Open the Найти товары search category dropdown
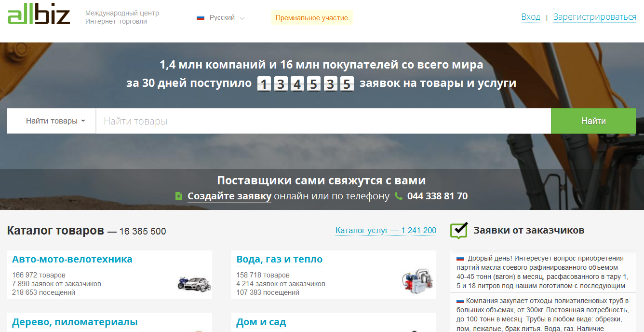This screenshot has width=644, height=332. click(x=51, y=120)
